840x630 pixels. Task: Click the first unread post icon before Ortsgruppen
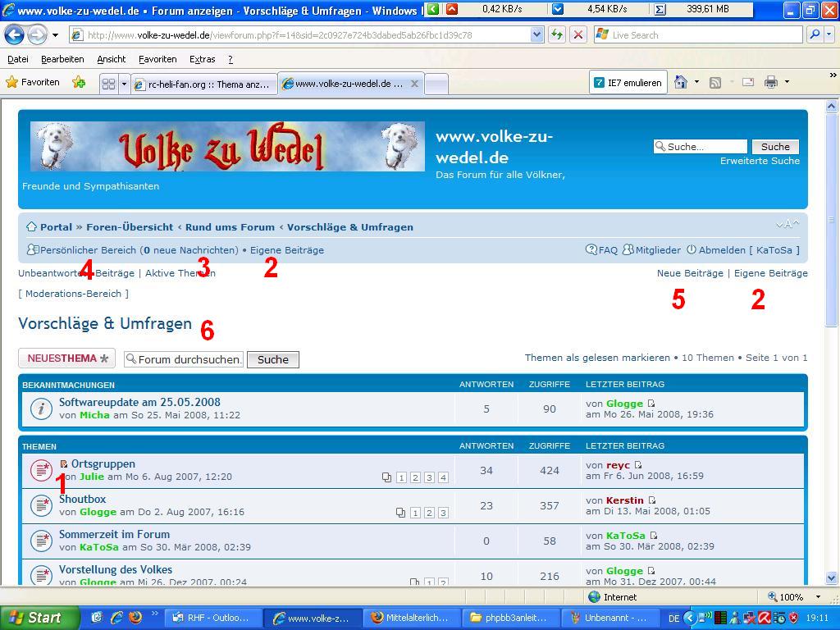63,464
